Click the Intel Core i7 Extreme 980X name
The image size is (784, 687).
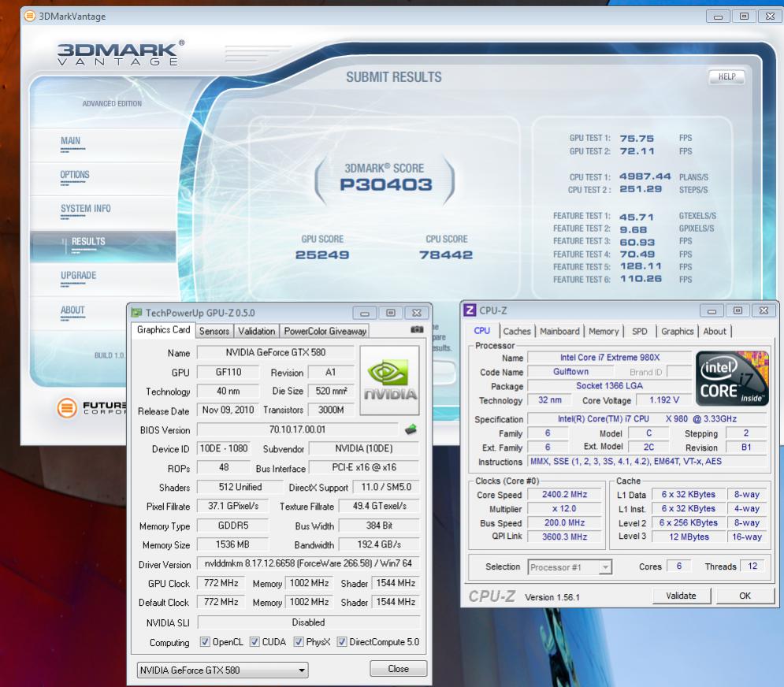610,358
